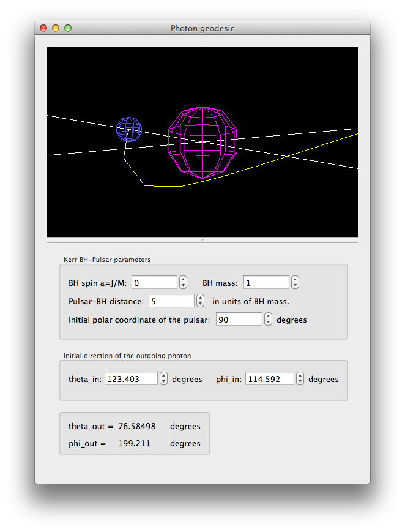This screenshot has width=405, height=532.
Task: Increase initial polar coordinate via stepper up
Action: click(x=268, y=317)
